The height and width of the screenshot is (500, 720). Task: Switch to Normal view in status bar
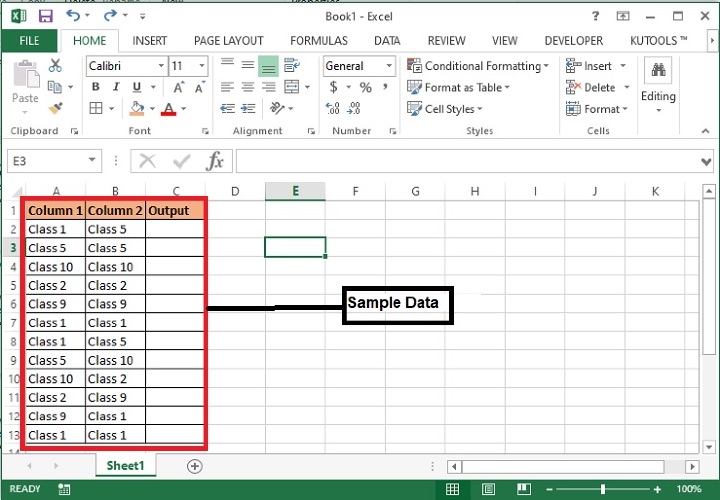(x=452, y=489)
